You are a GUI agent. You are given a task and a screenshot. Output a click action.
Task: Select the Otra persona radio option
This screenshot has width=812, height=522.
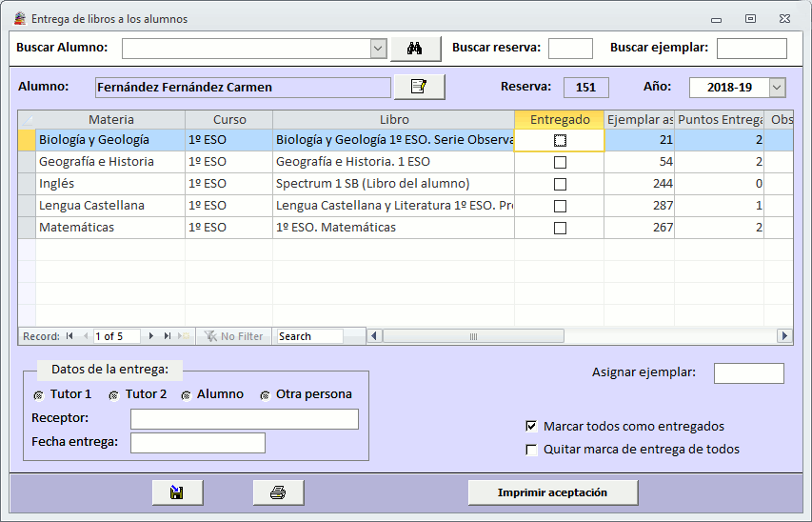click(265, 394)
